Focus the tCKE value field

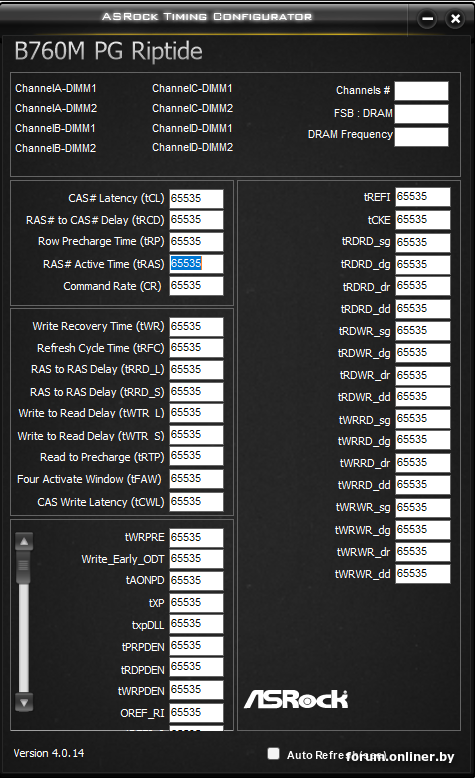pos(422,220)
